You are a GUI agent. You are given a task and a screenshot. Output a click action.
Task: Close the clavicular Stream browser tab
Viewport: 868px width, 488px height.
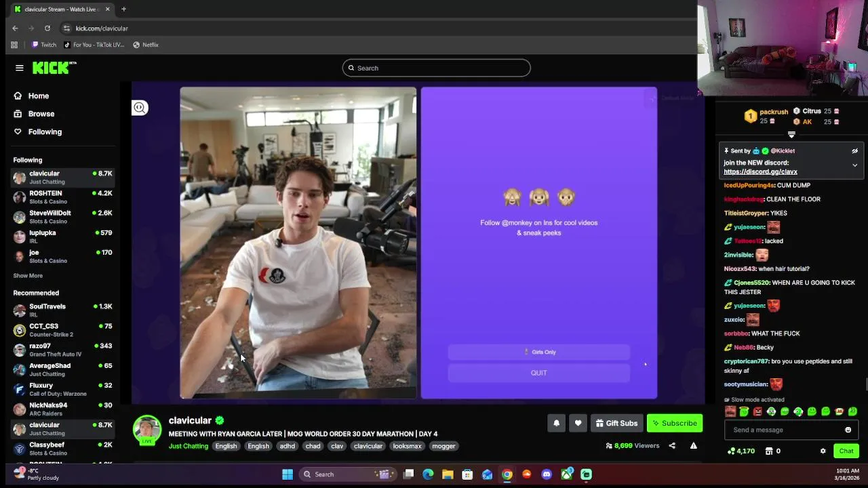pos(107,9)
